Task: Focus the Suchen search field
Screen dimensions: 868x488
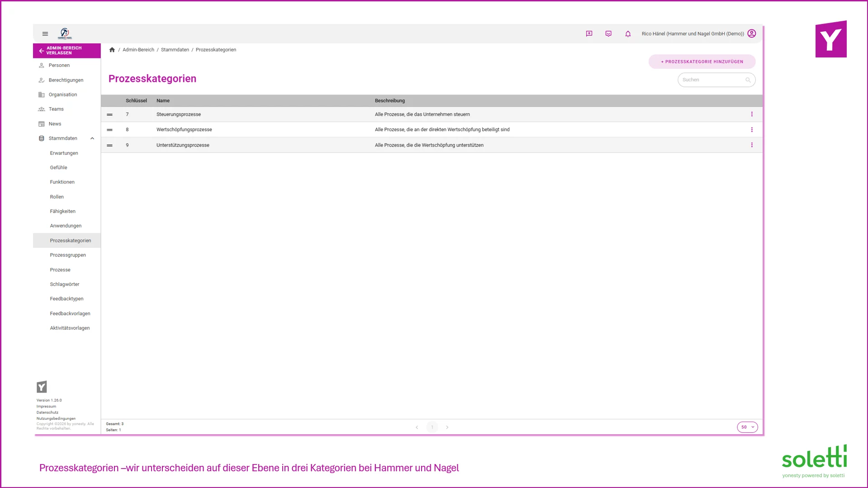Action: point(716,80)
